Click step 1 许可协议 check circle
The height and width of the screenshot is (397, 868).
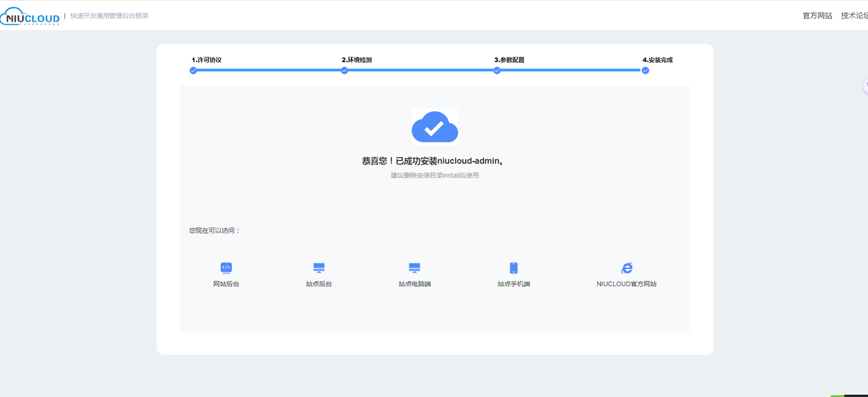pyautogui.click(x=193, y=71)
